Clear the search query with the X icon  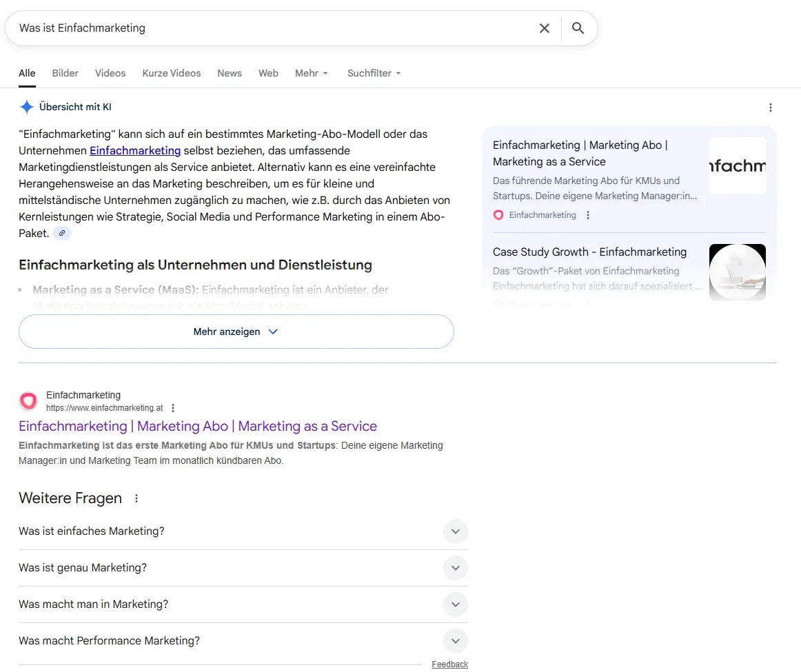544,28
